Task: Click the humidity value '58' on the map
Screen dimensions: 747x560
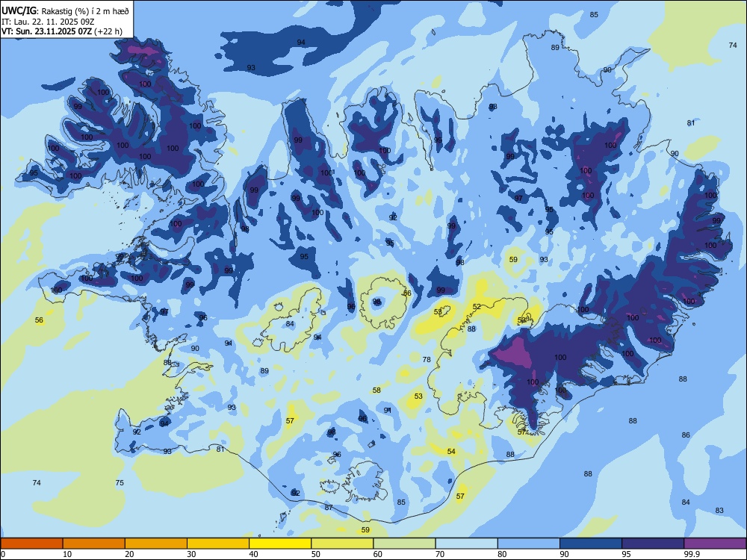Action: [x=376, y=390]
